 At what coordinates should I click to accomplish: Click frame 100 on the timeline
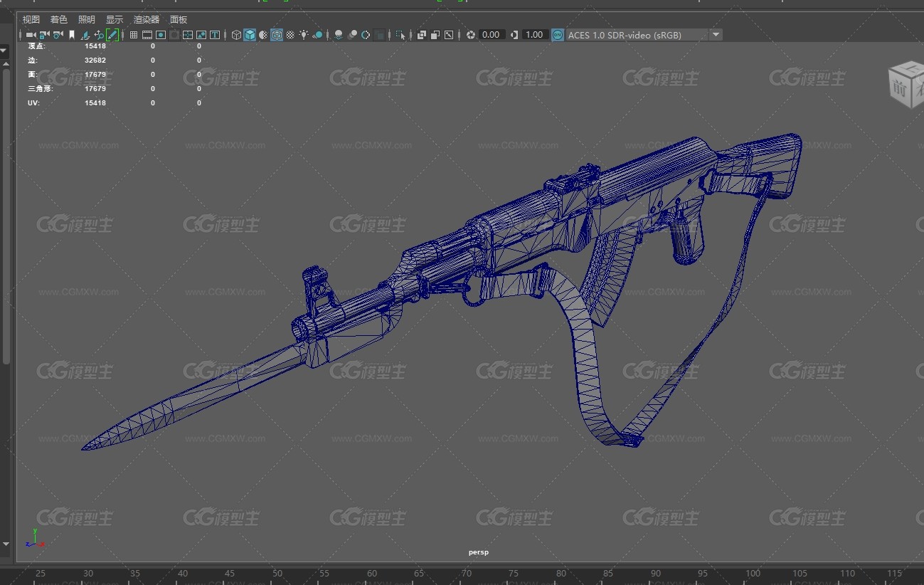tap(753, 574)
